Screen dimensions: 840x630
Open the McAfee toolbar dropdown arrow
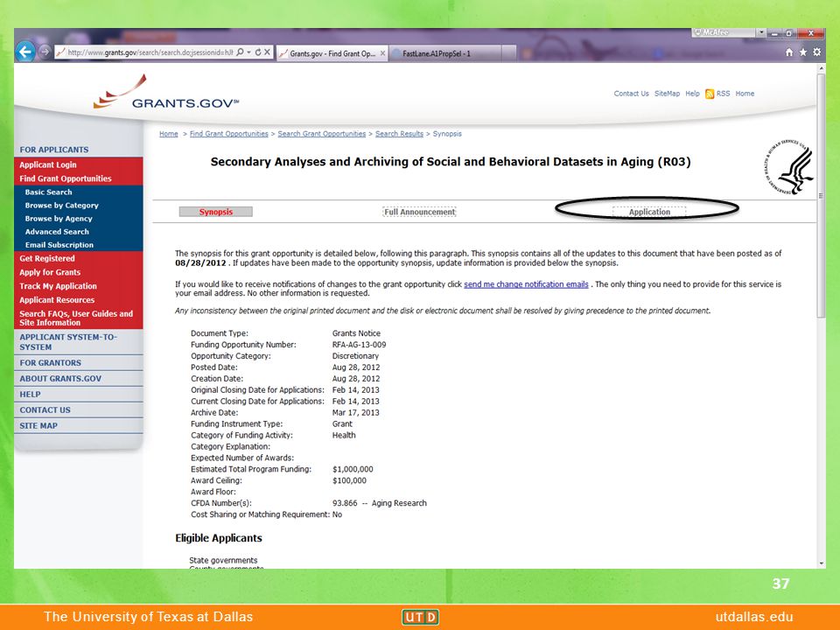coord(760,32)
